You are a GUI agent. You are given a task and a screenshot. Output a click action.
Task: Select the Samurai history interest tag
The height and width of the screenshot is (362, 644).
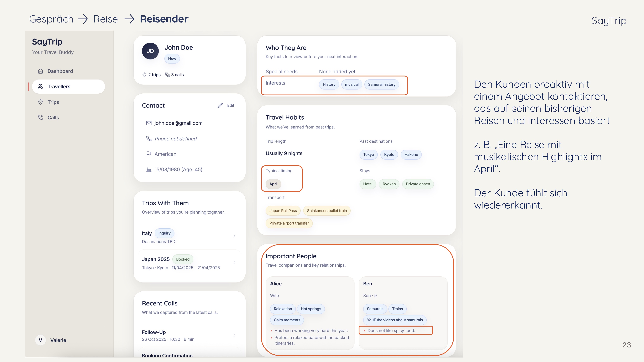381,84
